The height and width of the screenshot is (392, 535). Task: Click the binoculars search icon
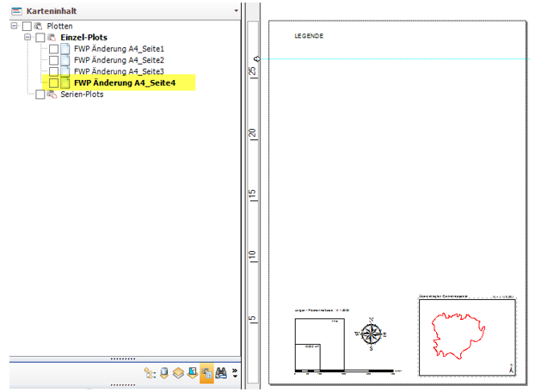click(221, 374)
